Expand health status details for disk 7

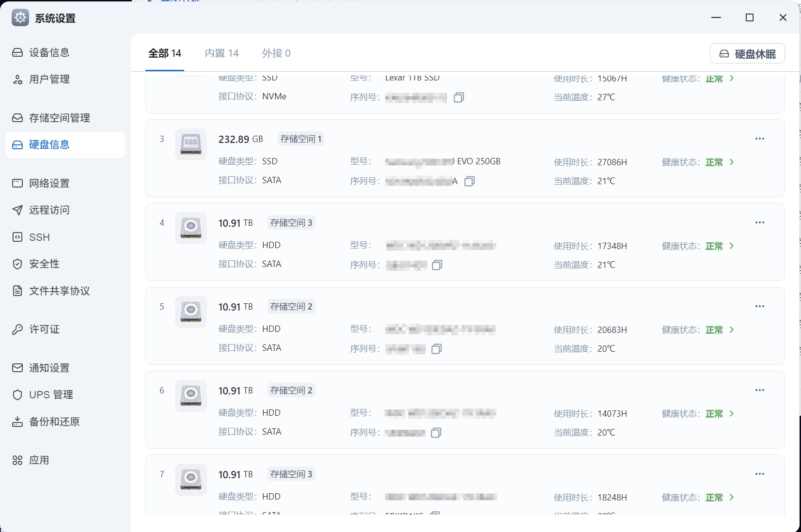pos(732,498)
